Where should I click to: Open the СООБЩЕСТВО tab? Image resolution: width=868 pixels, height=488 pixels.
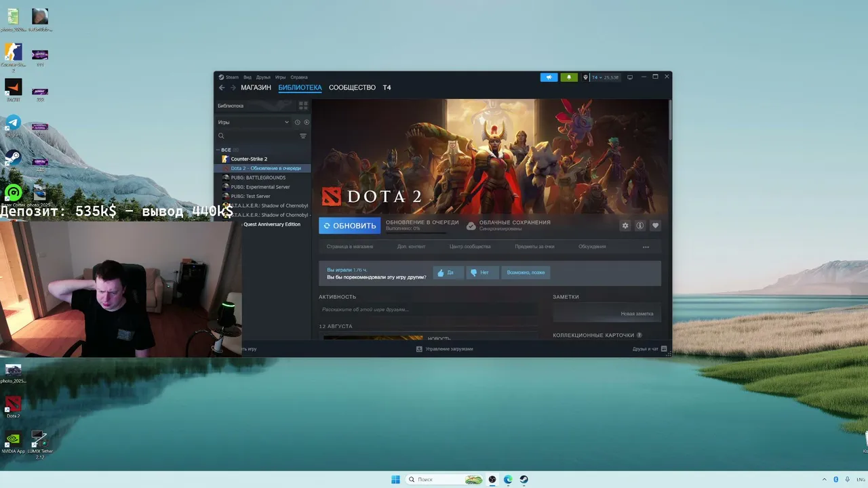coord(352,87)
